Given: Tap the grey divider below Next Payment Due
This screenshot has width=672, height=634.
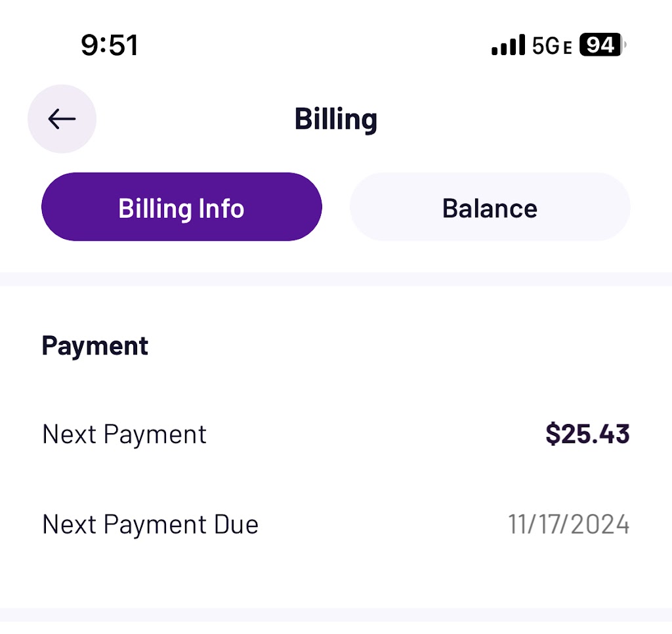Looking at the screenshot, I should point(336,615).
